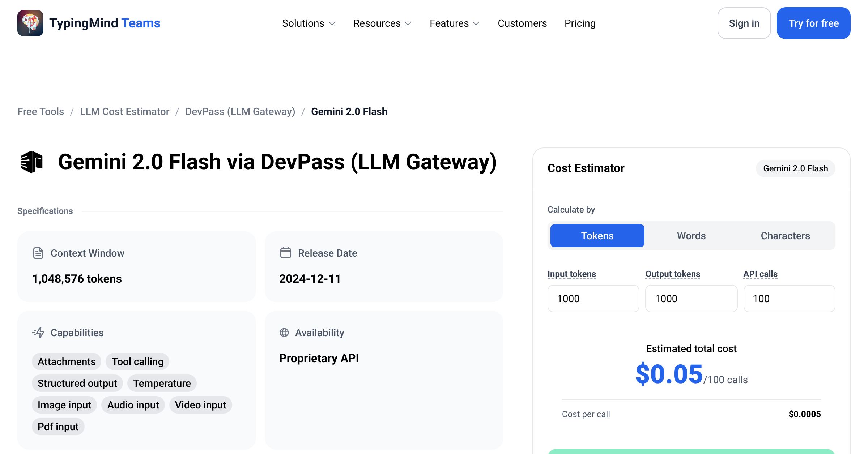Click the Input tokens label
The width and height of the screenshot is (868, 454).
coord(572,274)
